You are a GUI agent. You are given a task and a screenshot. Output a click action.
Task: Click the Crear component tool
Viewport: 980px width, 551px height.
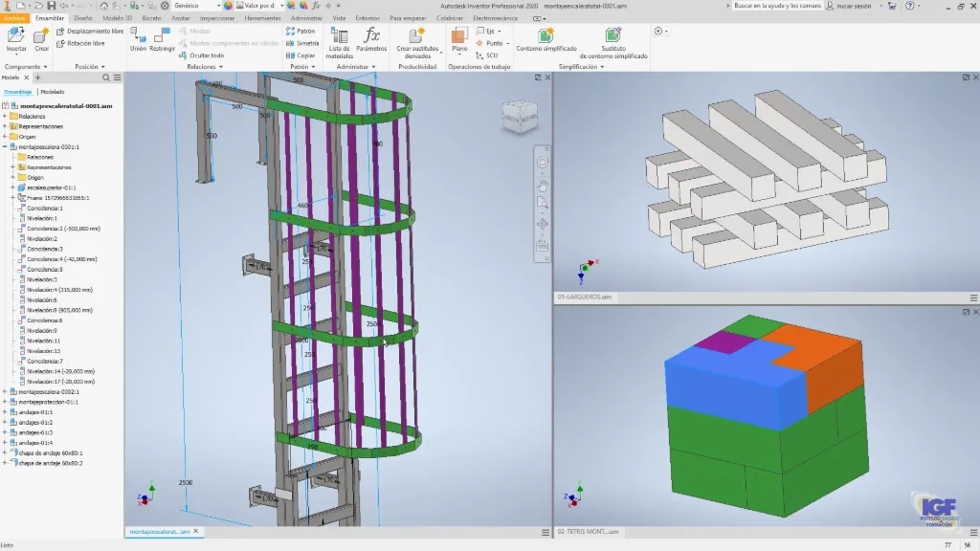[41, 40]
